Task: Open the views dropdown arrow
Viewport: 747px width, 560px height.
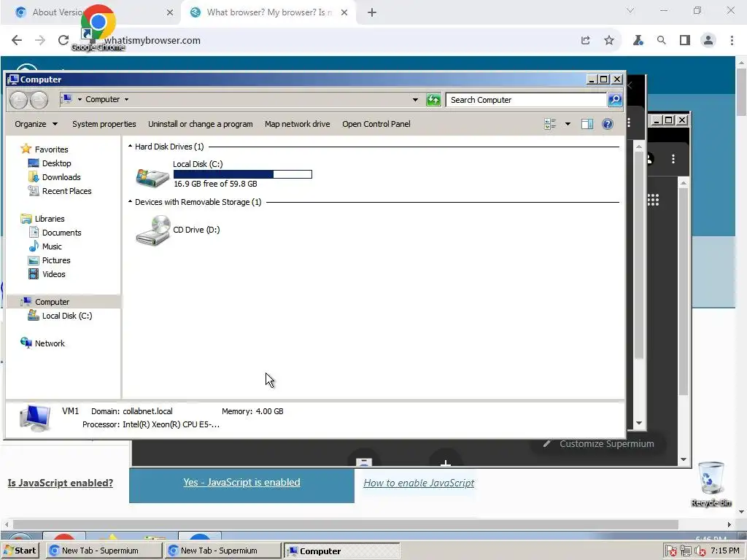Action: [568, 124]
